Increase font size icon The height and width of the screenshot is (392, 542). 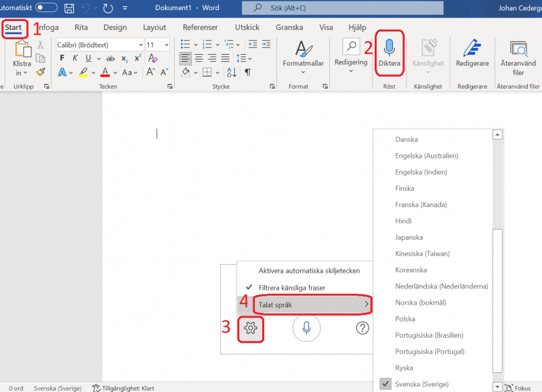150,72
